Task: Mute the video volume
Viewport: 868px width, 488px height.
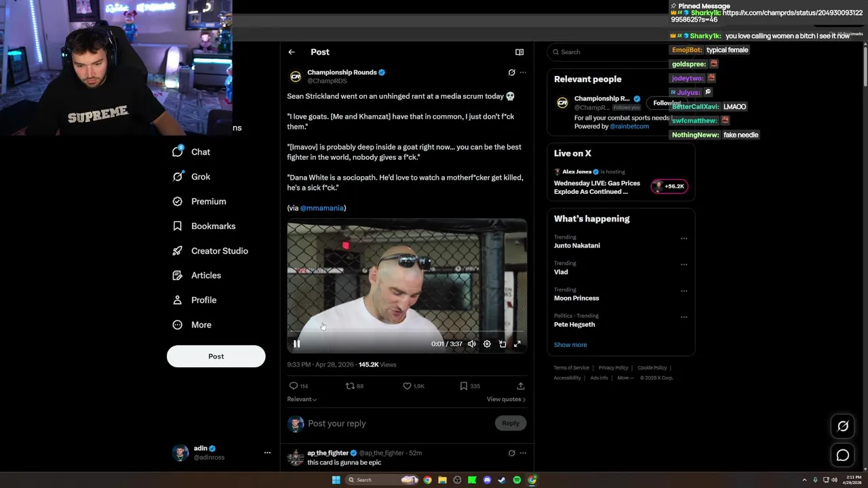Action: (472, 344)
